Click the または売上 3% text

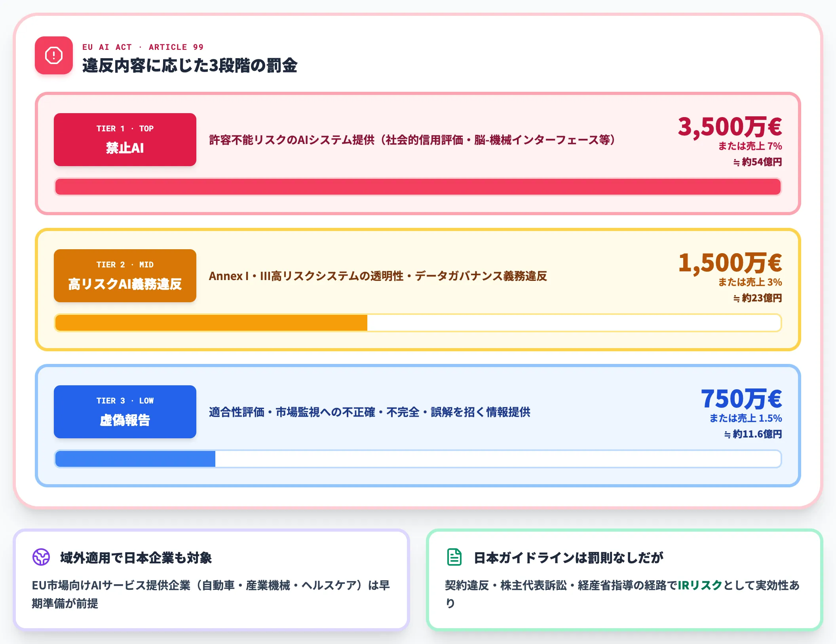click(x=750, y=282)
